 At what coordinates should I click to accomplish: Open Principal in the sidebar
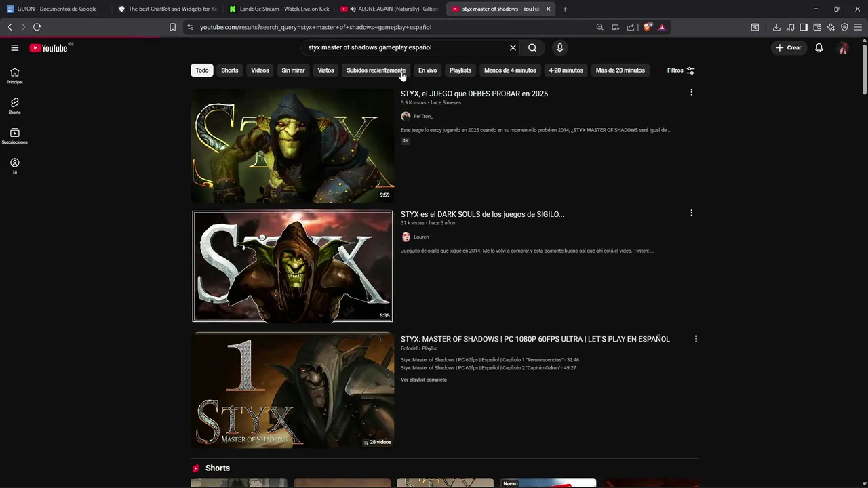tap(14, 76)
